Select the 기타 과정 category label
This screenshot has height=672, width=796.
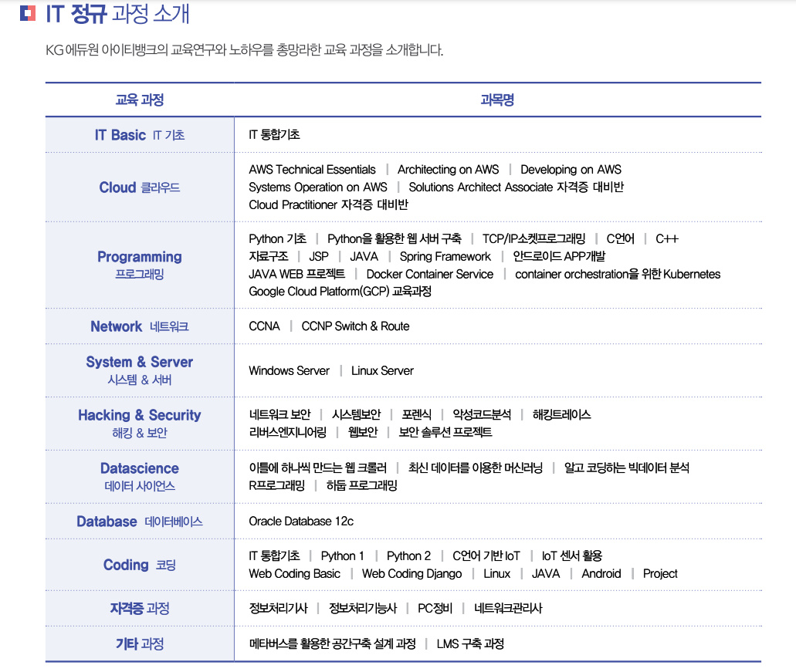(140, 643)
